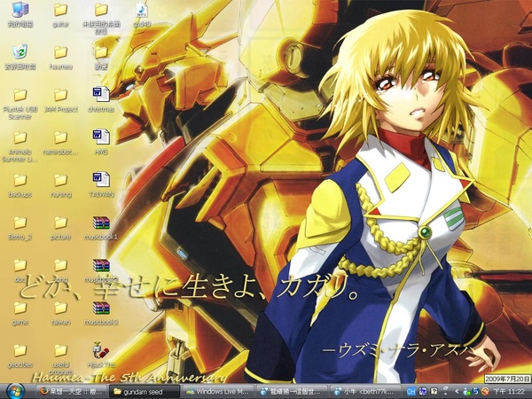Open the chat window beside Windows Live Messenger
This screenshot has width=532, height=399.
[x=291, y=392]
